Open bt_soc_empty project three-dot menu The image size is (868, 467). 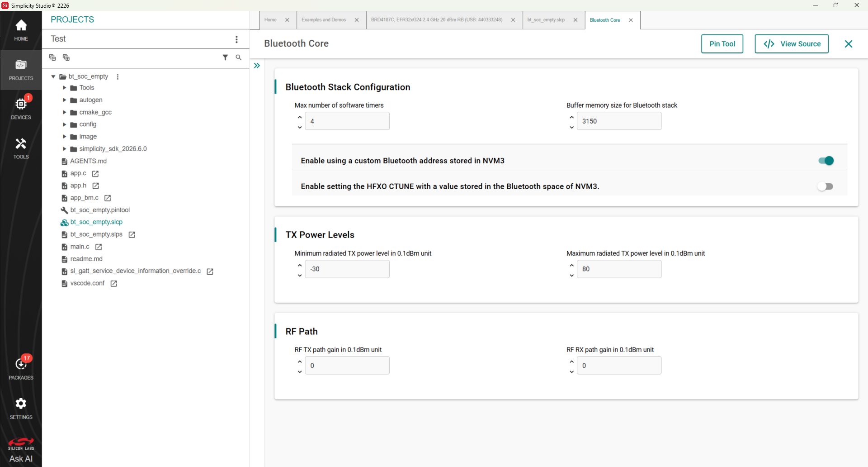click(x=118, y=76)
